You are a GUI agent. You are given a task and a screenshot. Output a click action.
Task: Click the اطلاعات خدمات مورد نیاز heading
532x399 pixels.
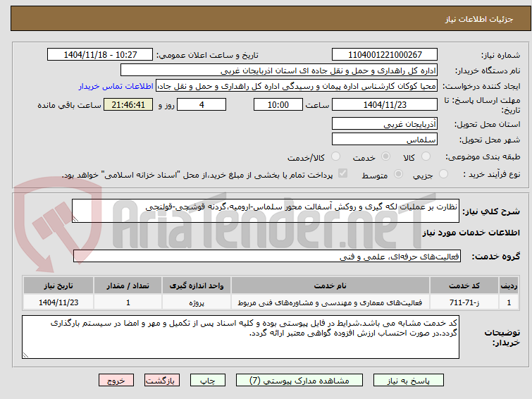click(x=471, y=233)
